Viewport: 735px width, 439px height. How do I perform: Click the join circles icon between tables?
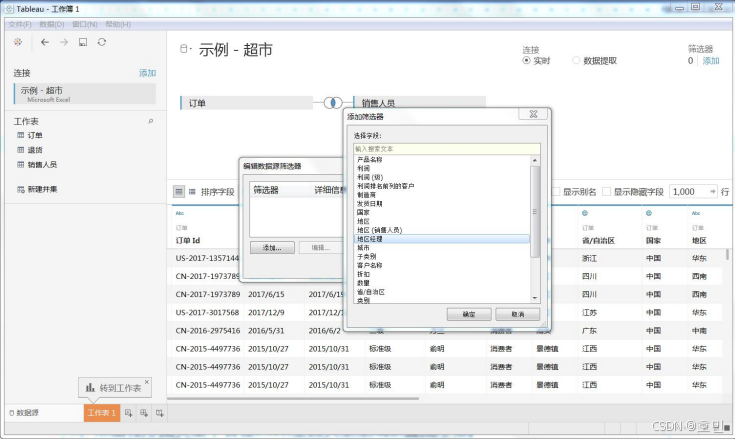333,103
